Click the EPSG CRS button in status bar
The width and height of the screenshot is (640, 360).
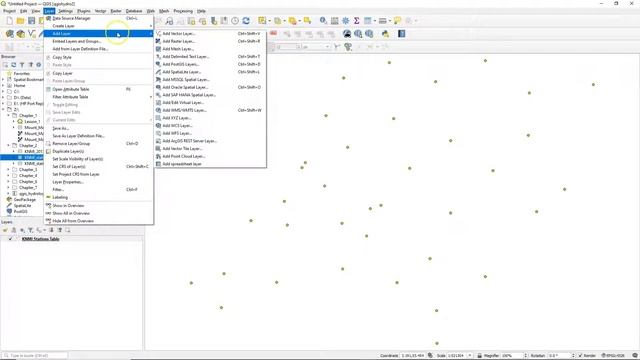613,356
